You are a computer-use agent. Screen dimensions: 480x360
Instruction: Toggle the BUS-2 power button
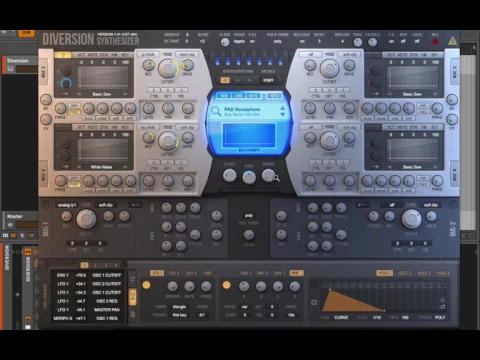[x=452, y=204]
